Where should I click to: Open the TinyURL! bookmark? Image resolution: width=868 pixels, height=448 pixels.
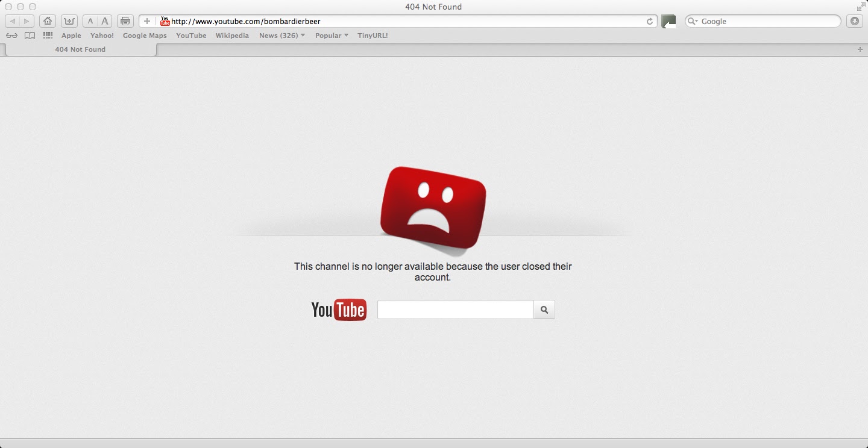[373, 36]
